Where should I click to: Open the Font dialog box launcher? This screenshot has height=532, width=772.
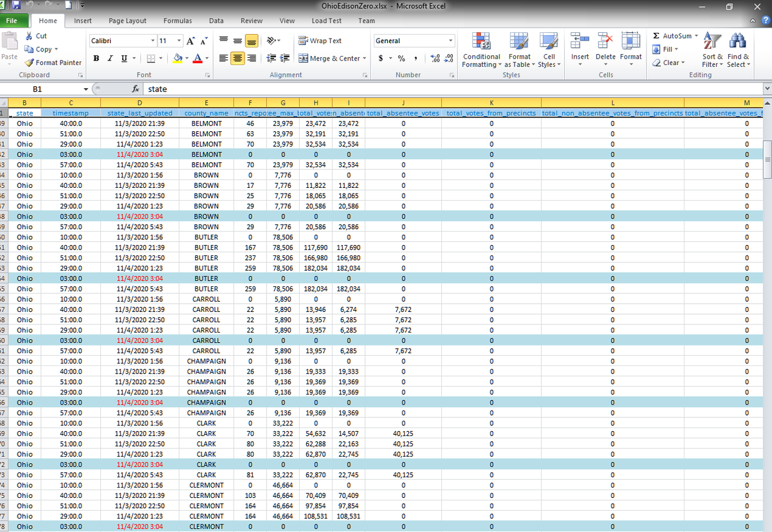pos(208,75)
